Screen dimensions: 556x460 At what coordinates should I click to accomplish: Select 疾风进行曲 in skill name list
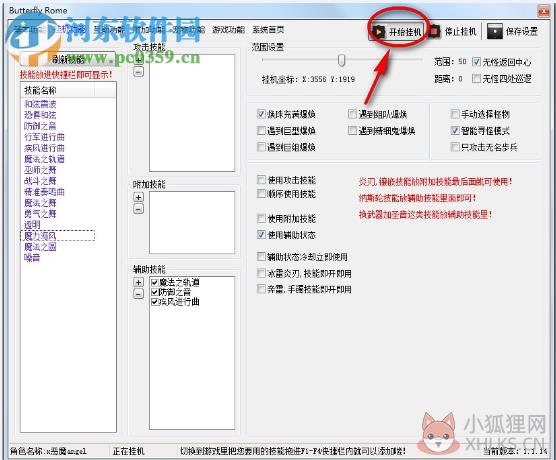click(x=44, y=148)
